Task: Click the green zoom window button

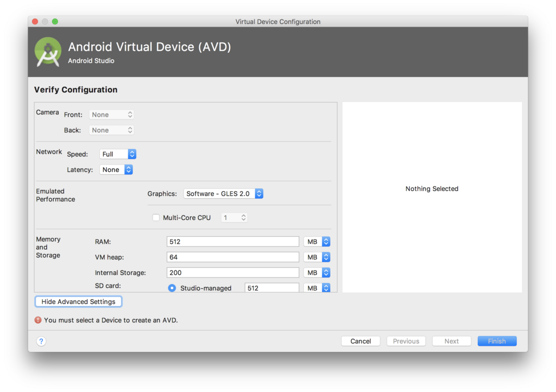Action: coord(55,21)
